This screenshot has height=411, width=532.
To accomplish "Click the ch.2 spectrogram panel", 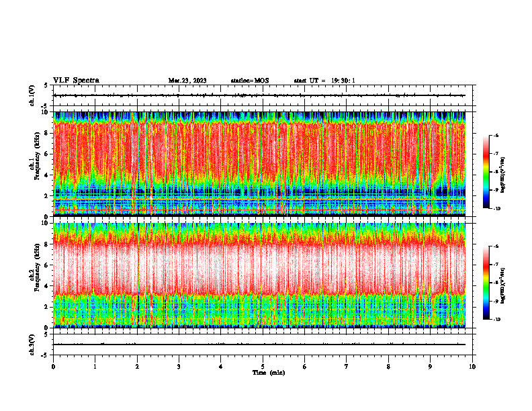I will 259,275.
